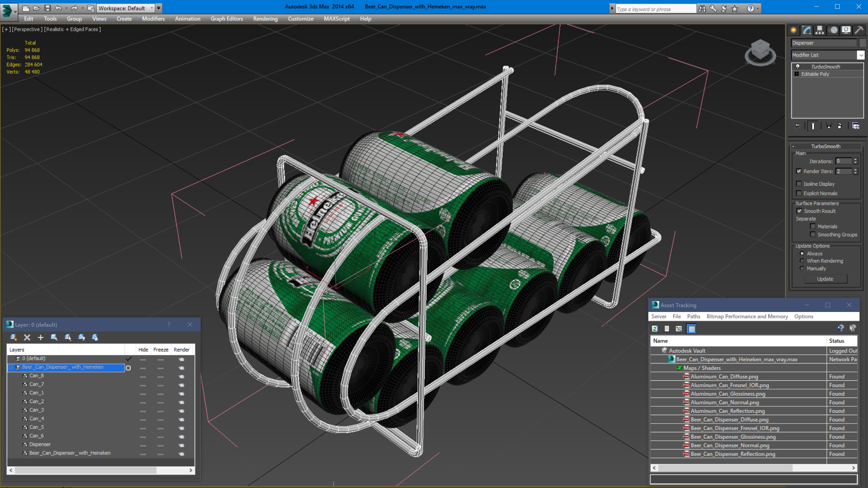
Task: Create New Layer icon in Layer dialog
Action: (14, 337)
